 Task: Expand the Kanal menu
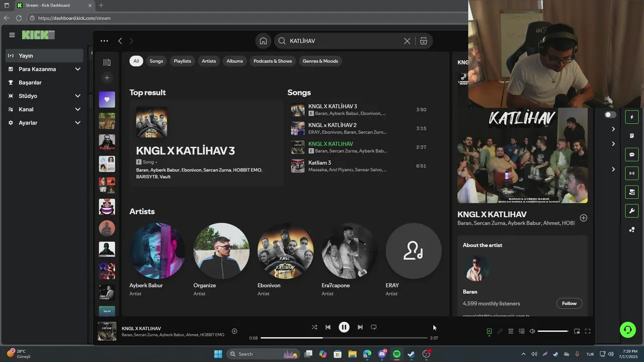click(44, 109)
